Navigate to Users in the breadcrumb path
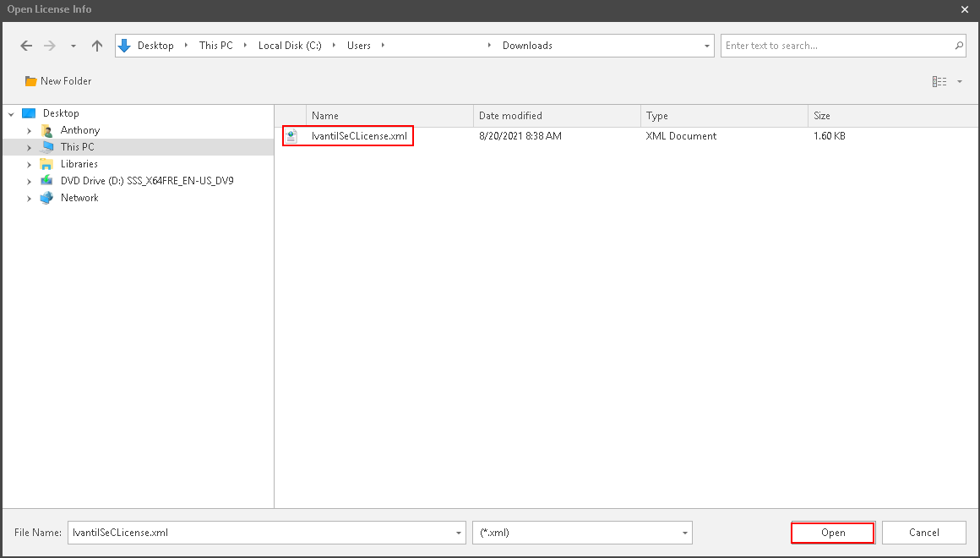The image size is (980, 558). [x=360, y=45]
